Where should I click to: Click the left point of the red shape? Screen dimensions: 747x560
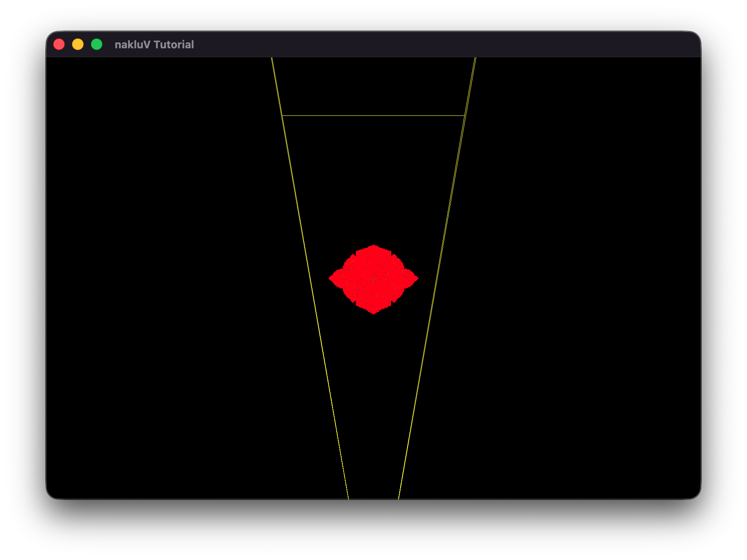(330, 278)
